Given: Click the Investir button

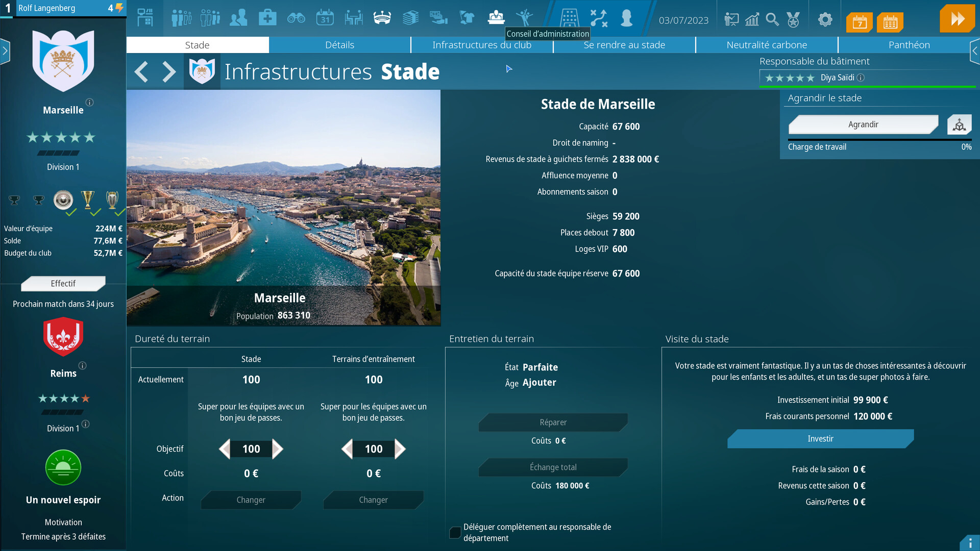Looking at the screenshot, I should 820,439.
